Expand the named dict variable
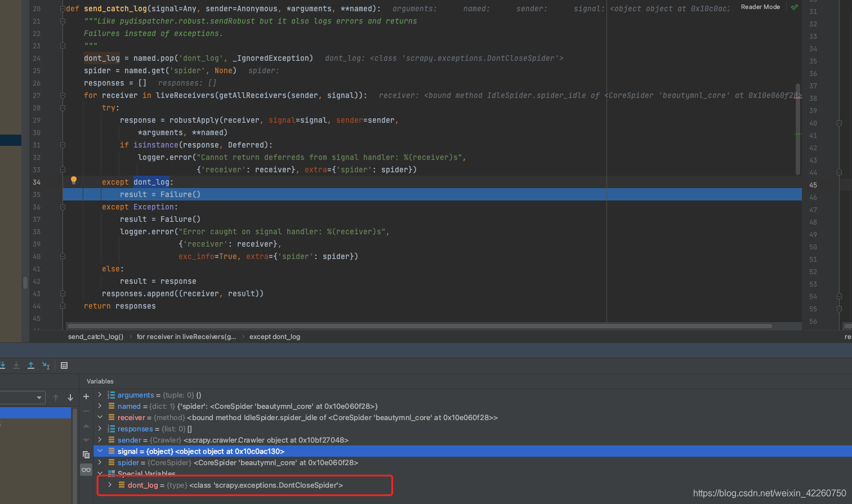 (100, 406)
